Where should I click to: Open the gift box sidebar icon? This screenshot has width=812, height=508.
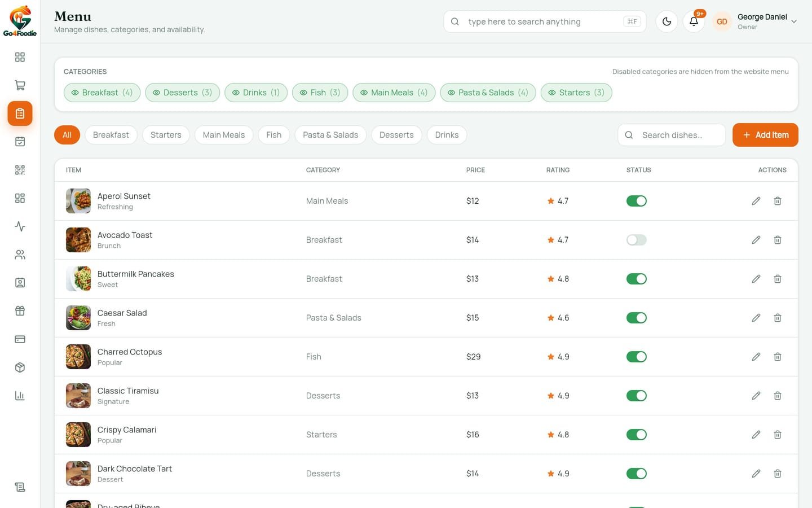pos(20,311)
